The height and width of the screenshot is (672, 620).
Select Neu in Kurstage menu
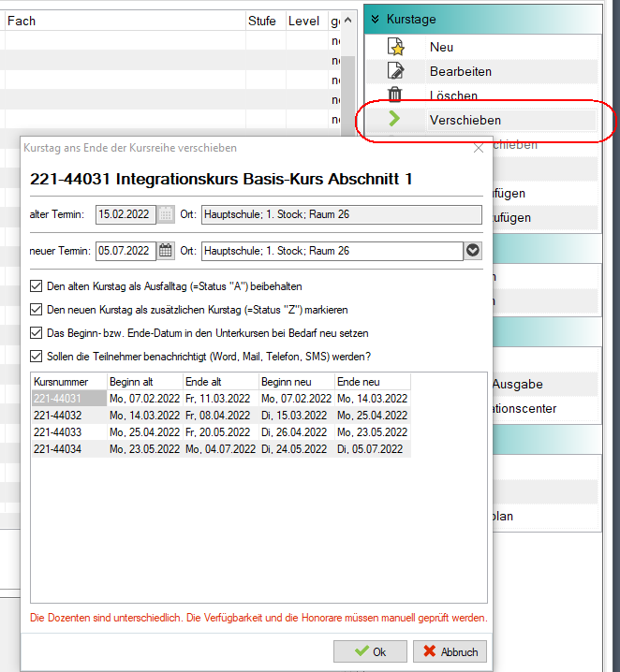click(441, 47)
